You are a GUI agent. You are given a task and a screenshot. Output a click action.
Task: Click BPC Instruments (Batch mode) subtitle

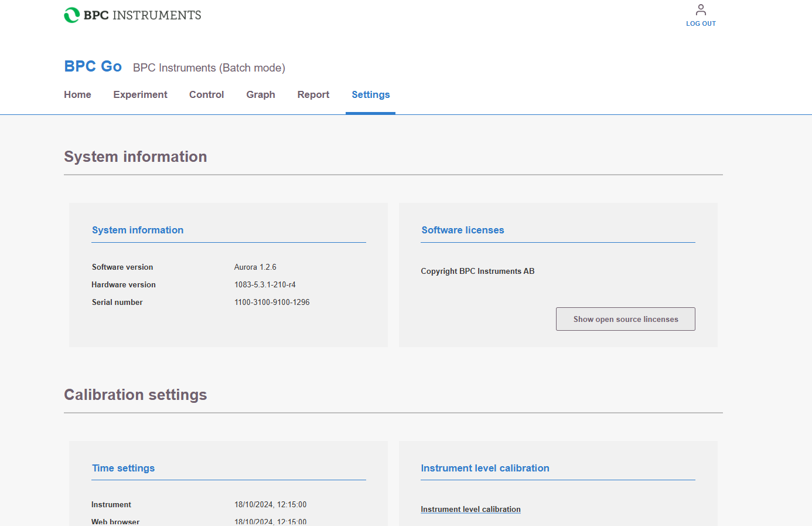[x=209, y=67]
